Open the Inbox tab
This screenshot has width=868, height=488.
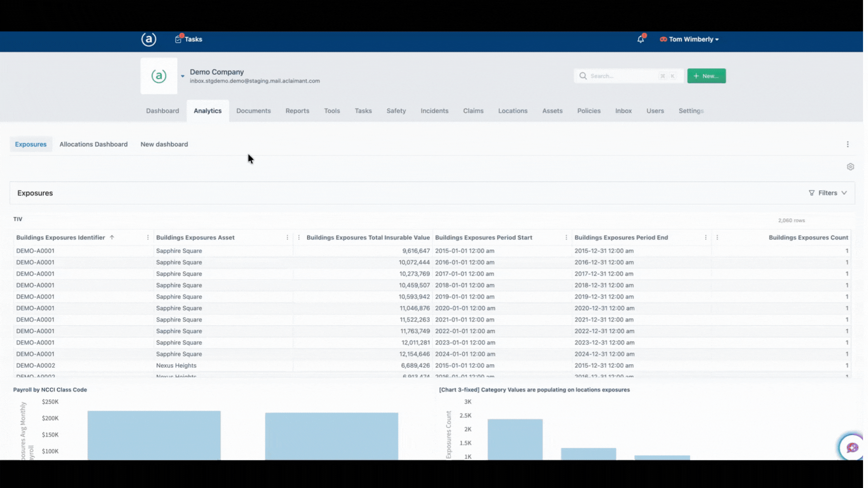pyautogui.click(x=623, y=111)
